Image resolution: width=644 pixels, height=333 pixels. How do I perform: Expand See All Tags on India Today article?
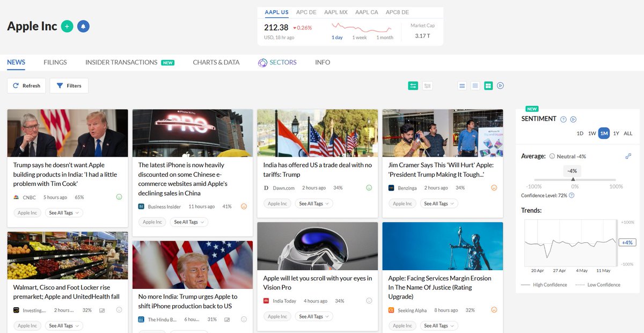(x=314, y=316)
